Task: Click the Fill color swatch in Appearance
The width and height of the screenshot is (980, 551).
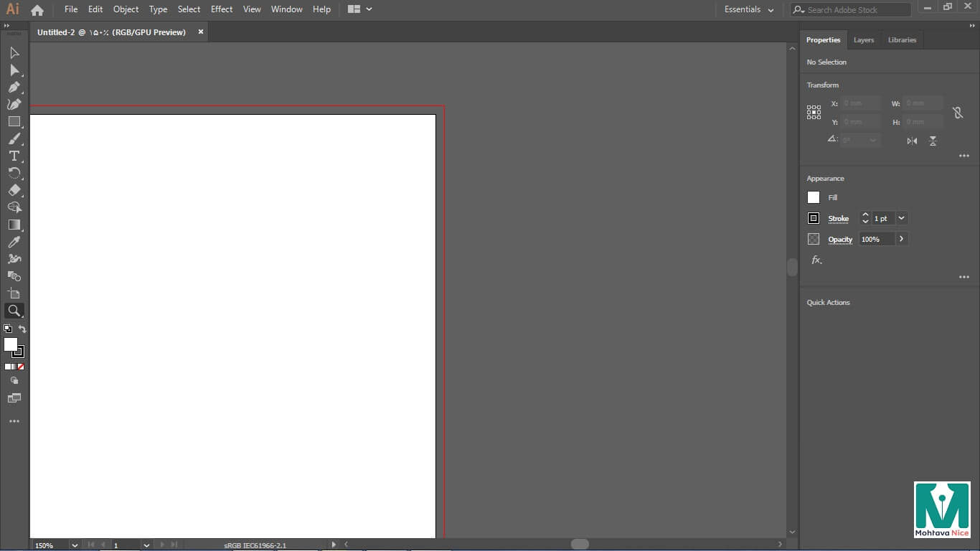Action: [x=814, y=197]
